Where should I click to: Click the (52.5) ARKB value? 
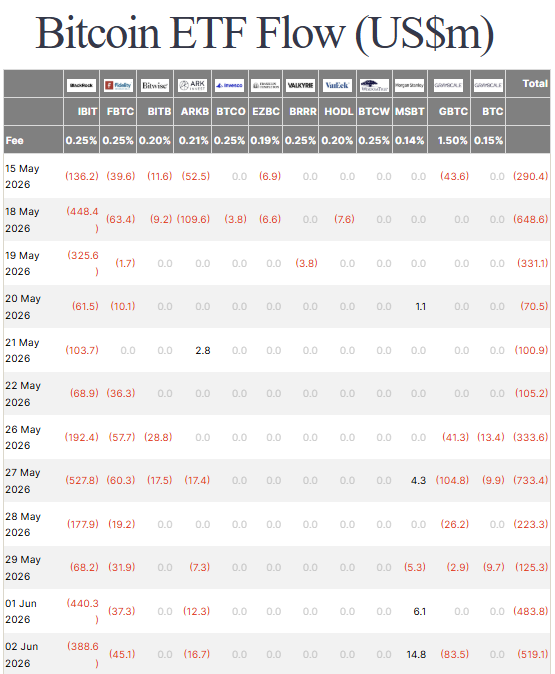pyautogui.click(x=196, y=176)
